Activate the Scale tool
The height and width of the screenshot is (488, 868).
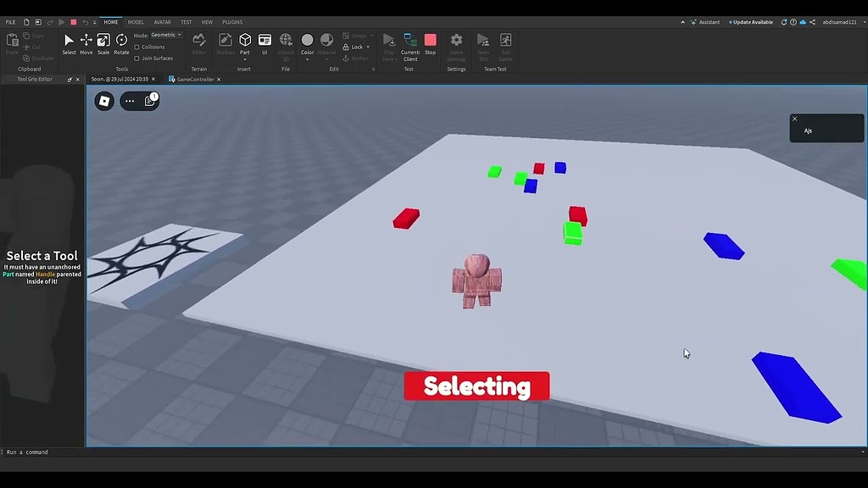[103, 40]
